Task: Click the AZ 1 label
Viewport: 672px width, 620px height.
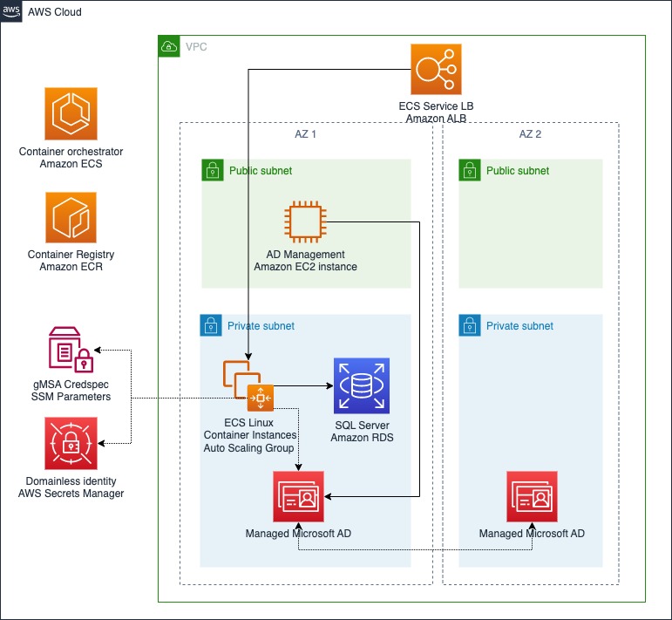Action: tap(305, 134)
